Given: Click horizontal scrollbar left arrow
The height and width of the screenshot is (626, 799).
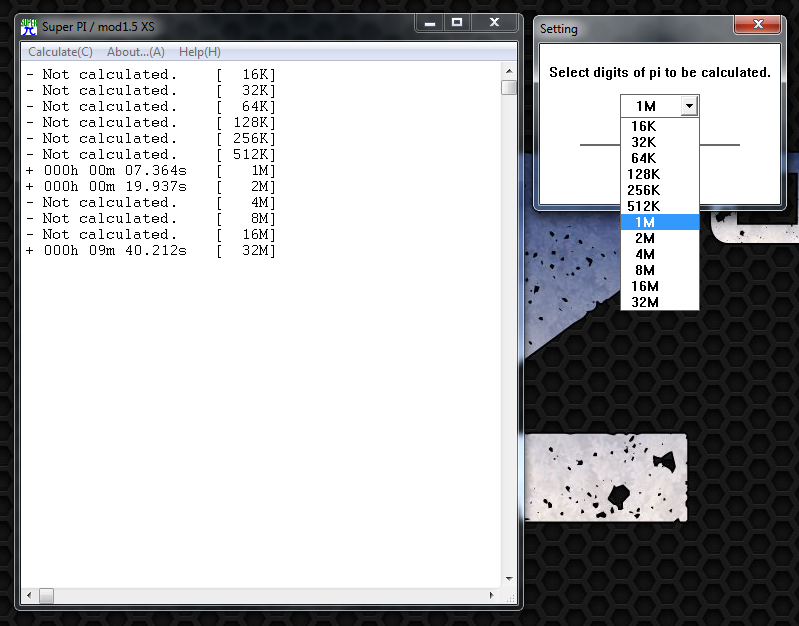Looking at the screenshot, I should [29, 595].
